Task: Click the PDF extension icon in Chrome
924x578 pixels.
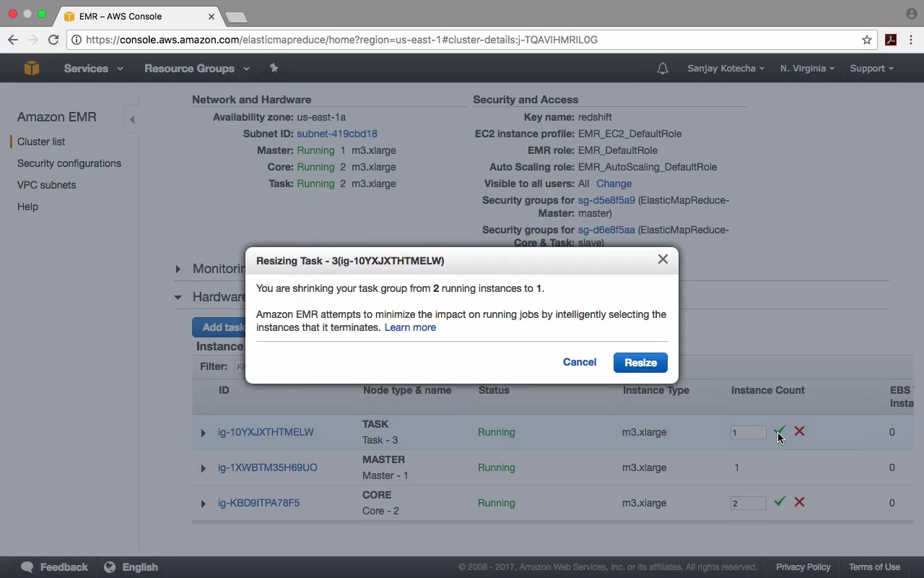Action: [891, 40]
